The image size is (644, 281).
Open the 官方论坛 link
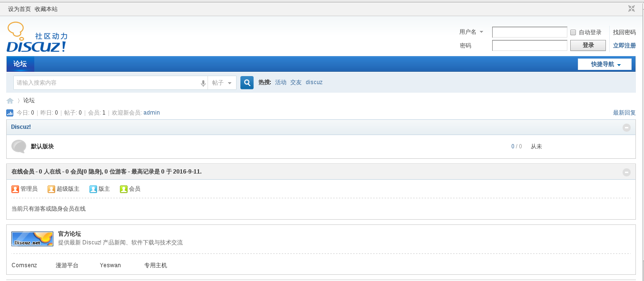tap(69, 234)
